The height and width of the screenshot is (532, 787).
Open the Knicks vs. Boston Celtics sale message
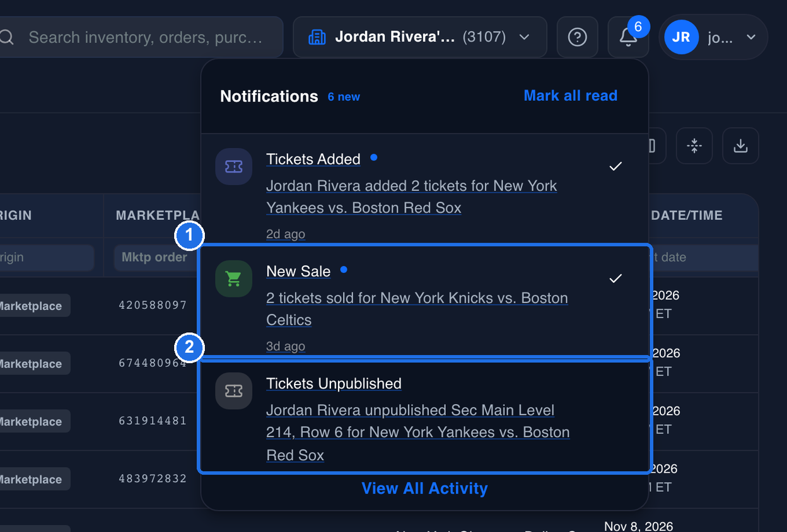click(x=417, y=309)
